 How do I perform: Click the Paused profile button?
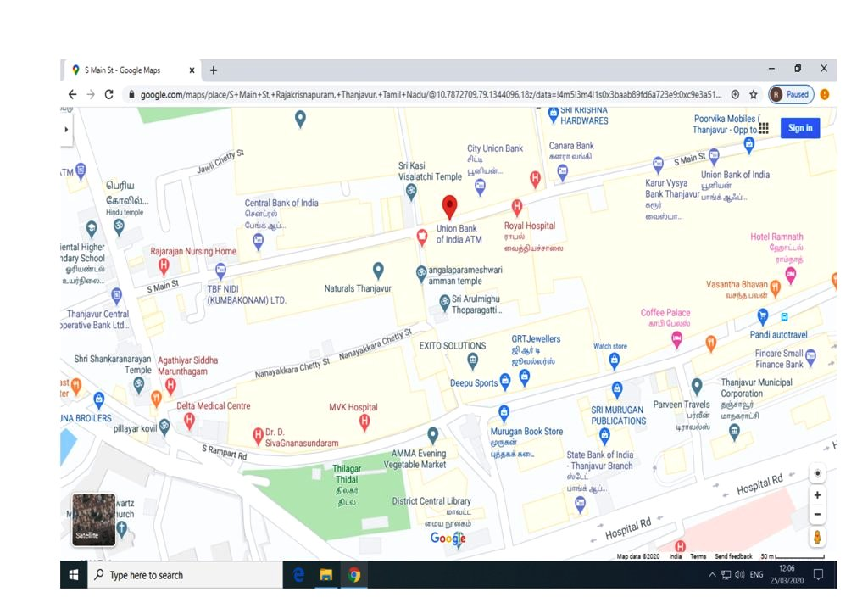coord(791,95)
